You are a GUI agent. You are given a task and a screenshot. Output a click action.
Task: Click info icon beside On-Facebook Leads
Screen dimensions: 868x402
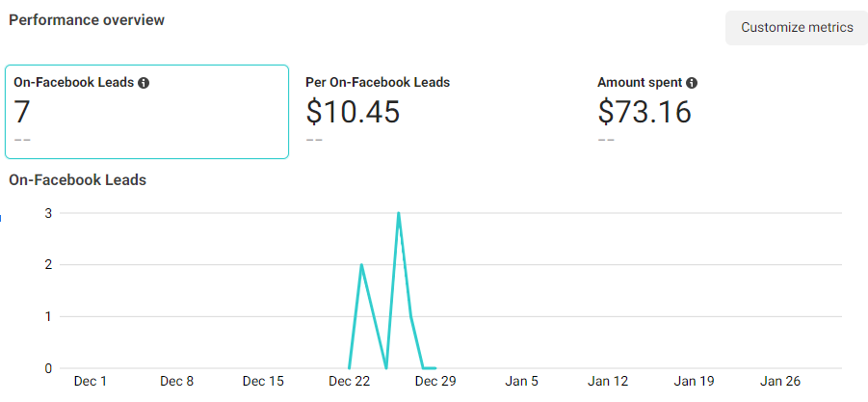pyautogui.click(x=144, y=83)
